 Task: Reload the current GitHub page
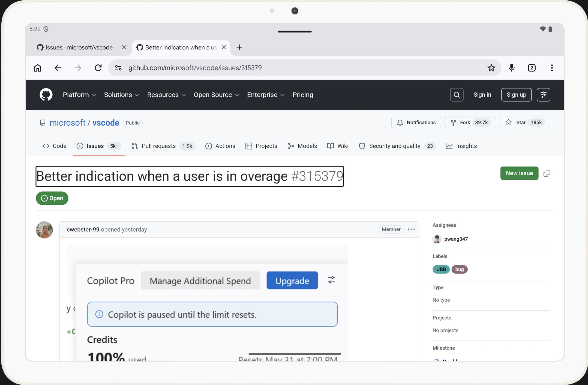pos(98,68)
